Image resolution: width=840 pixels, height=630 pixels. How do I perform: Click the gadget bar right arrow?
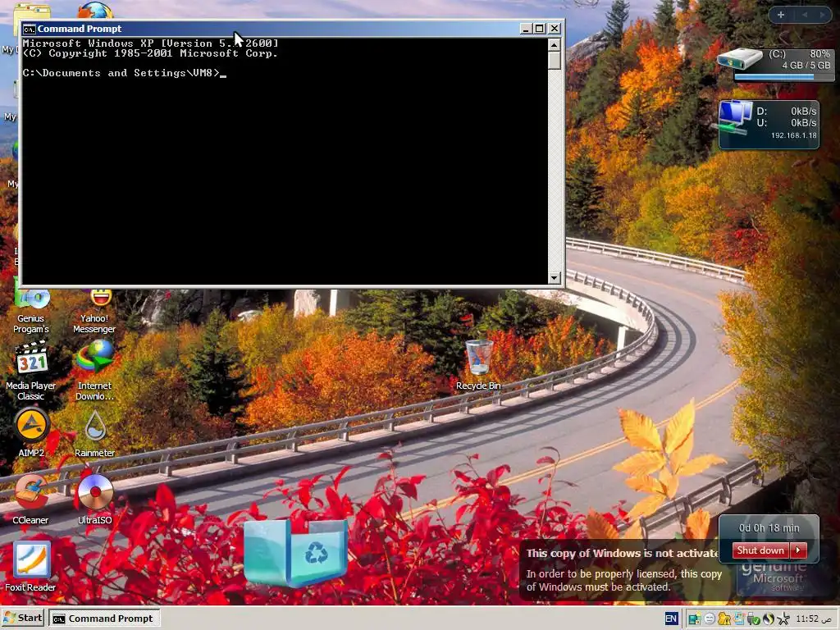(822, 15)
